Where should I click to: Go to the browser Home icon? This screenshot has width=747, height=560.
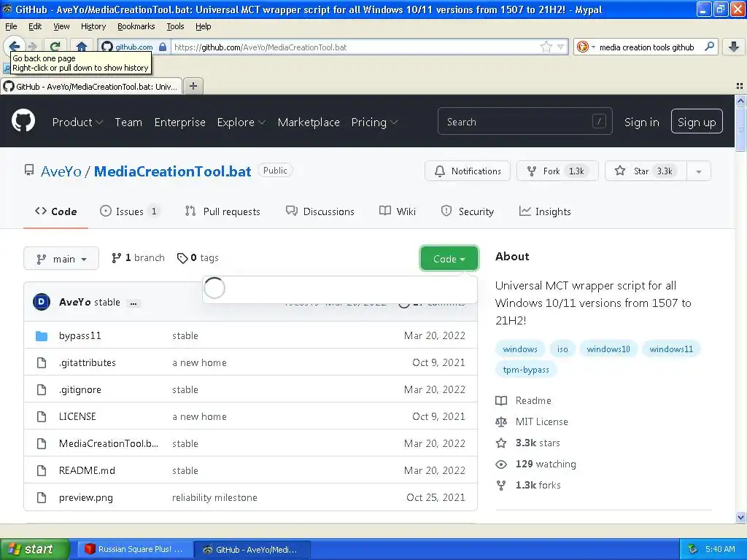pyautogui.click(x=82, y=47)
